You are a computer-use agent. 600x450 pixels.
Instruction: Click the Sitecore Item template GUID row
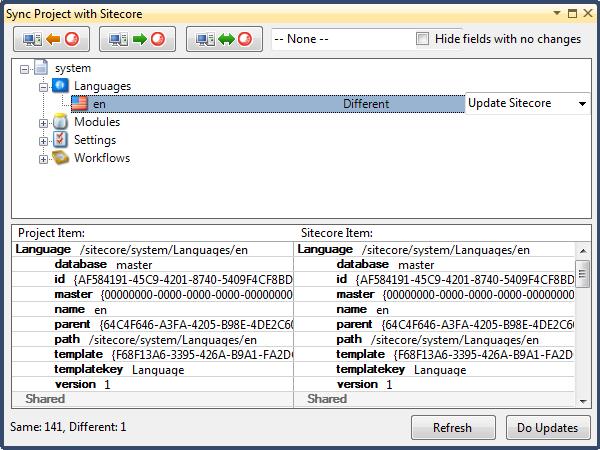(435, 354)
